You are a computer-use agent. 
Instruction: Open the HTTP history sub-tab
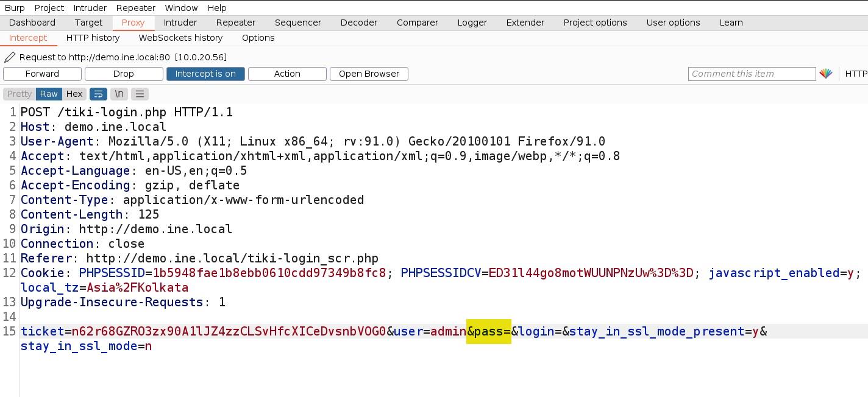pyautogui.click(x=93, y=38)
